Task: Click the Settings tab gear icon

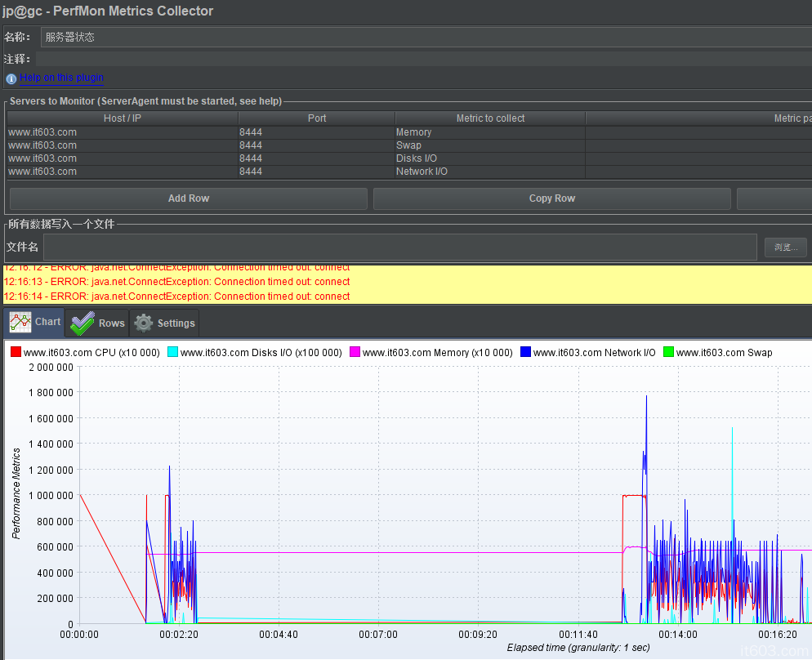Action: point(144,323)
